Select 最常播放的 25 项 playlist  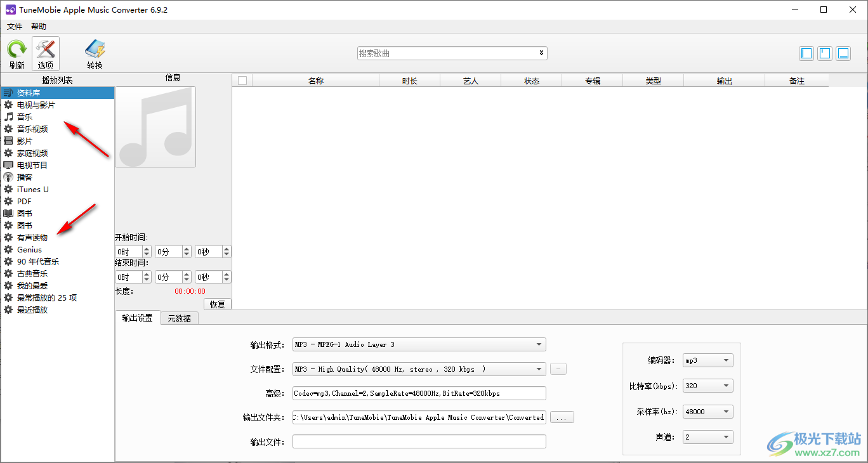(58, 297)
